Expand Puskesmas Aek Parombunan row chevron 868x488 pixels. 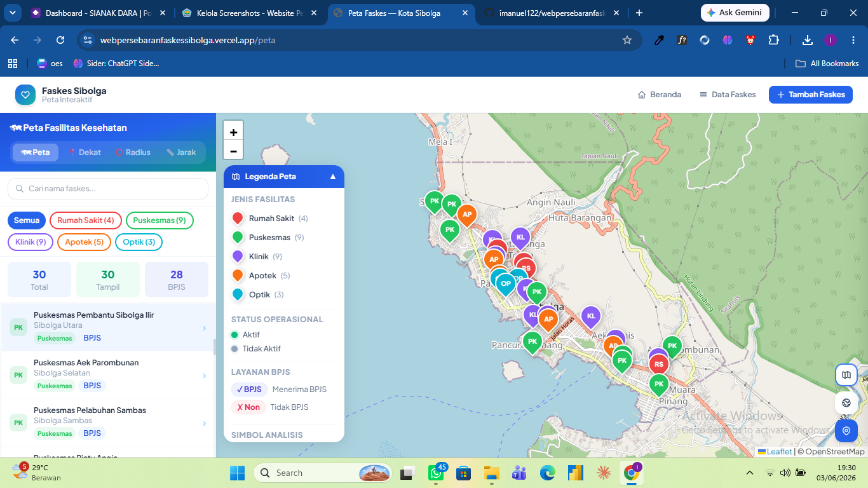(x=204, y=376)
